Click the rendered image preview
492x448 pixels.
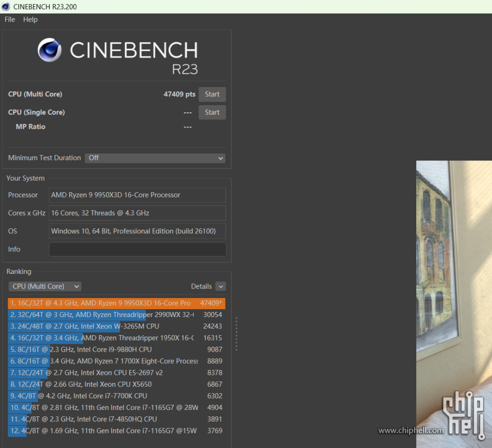point(454,304)
